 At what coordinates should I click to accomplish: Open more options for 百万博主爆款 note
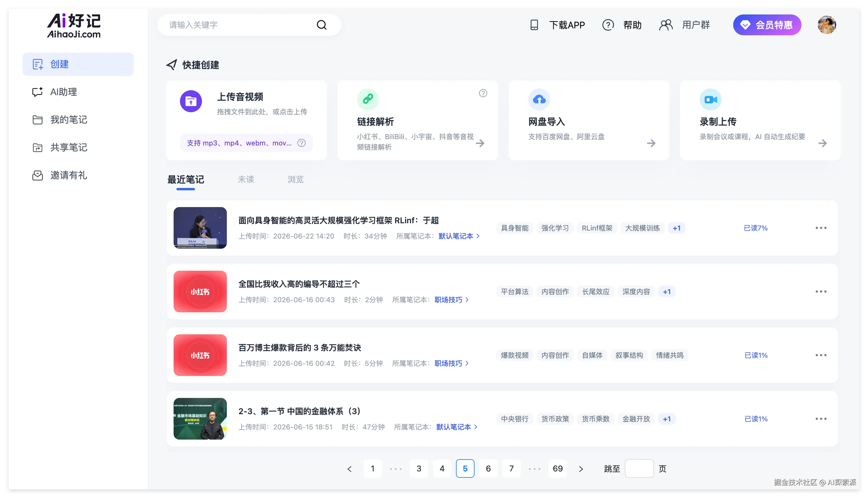point(821,355)
